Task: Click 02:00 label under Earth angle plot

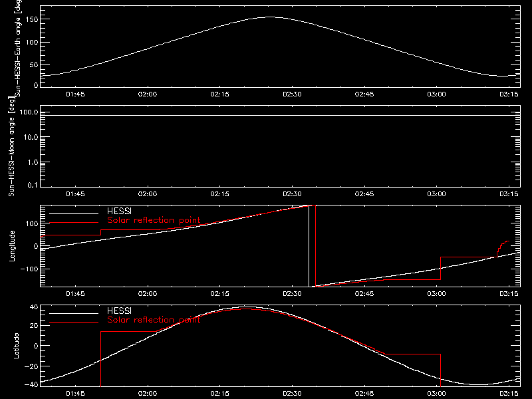Action: tap(148, 94)
